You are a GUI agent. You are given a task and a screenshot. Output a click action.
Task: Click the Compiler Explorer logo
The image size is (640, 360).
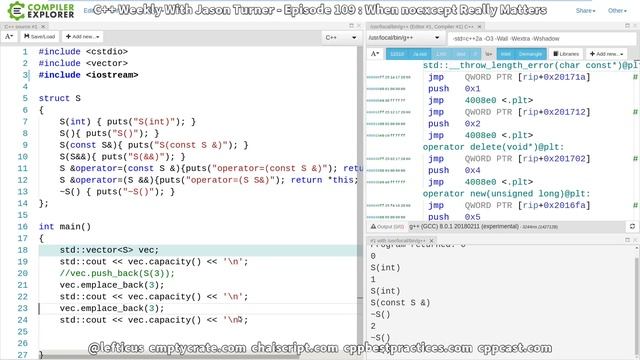click(41, 11)
